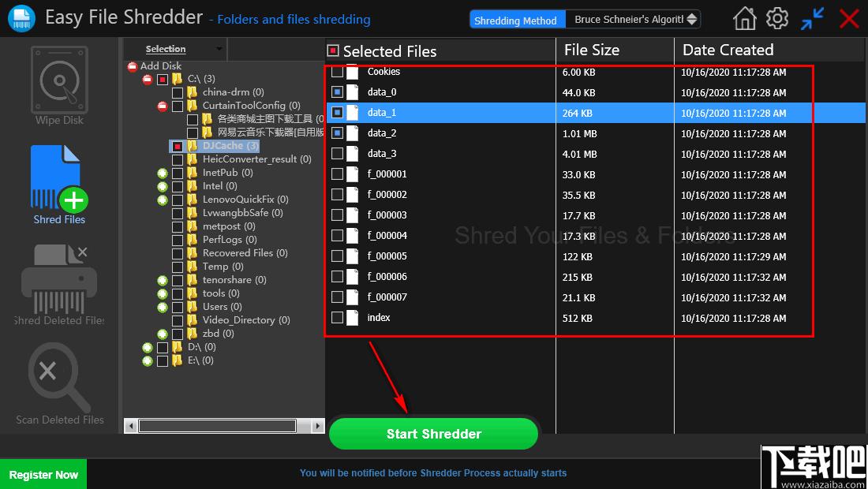868x489 pixels.
Task: Click the E:\ drive folder icon
Action: point(177,360)
